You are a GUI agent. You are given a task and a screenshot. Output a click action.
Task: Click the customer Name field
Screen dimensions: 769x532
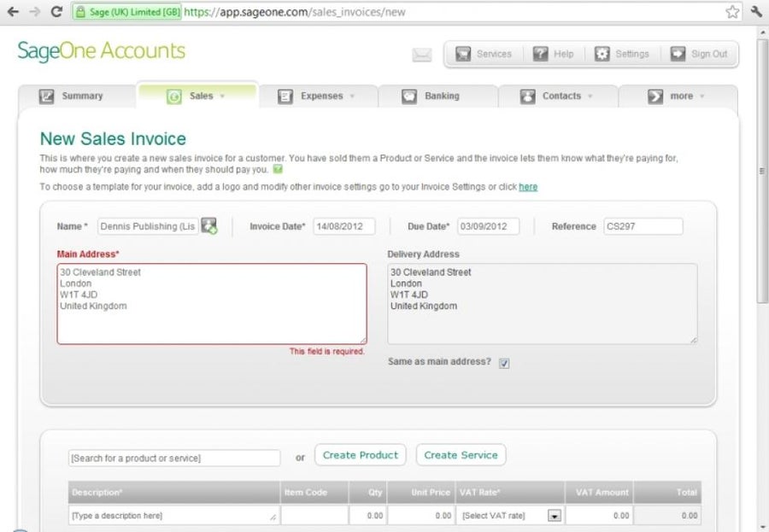pos(148,226)
